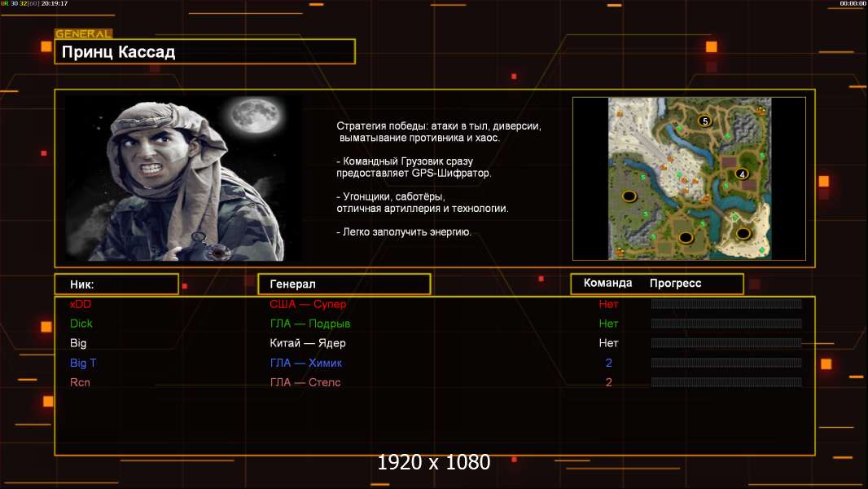Screen dimensions: 868x489
Task: Select player Big T in the list
Action: (x=83, y=363)
